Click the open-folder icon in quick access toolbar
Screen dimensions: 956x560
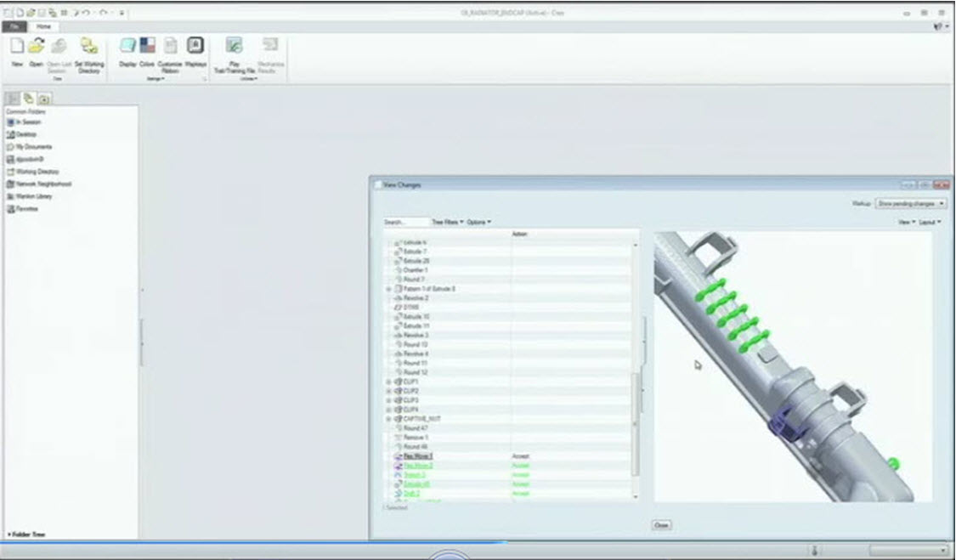[31, 12]
